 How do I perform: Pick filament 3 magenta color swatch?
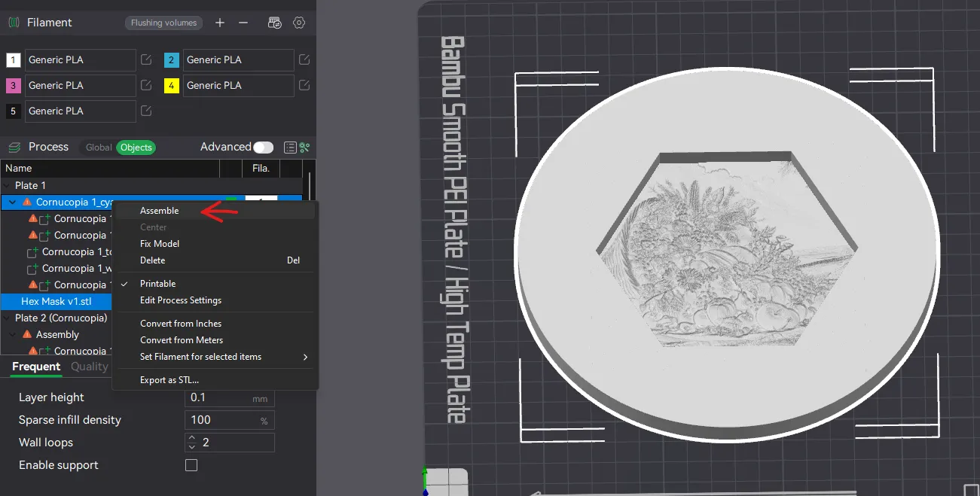point(13,86)
